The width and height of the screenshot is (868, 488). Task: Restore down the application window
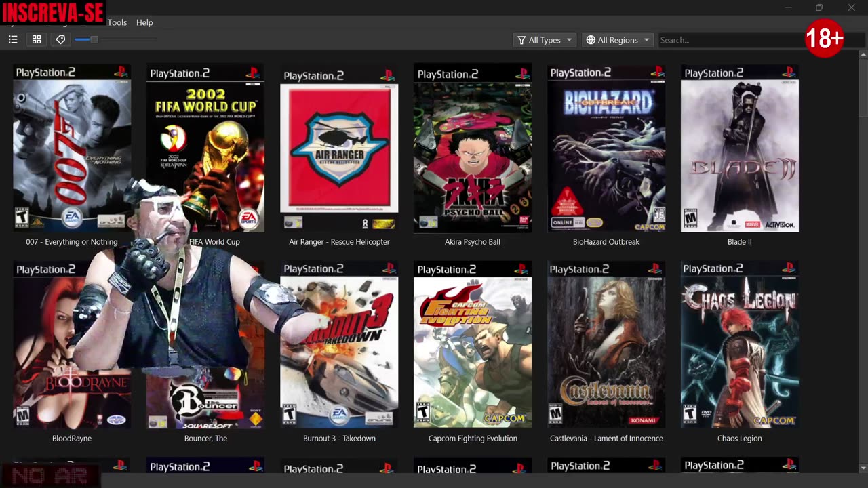pos(819,7)
